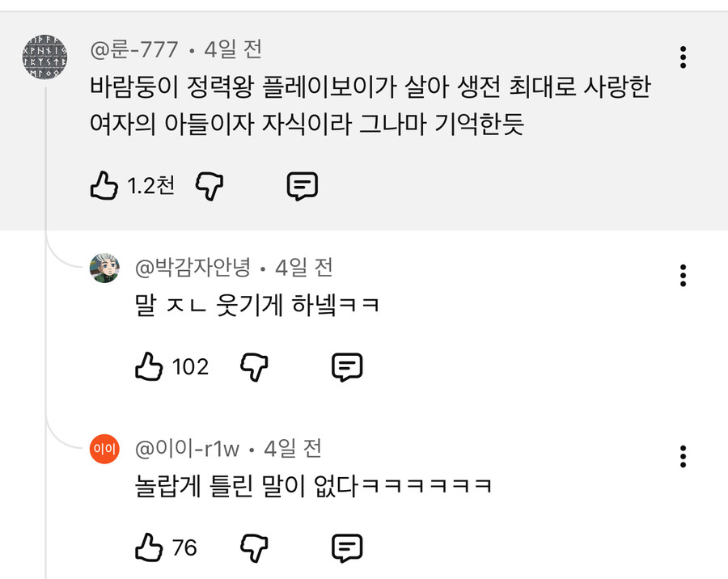This screenshot has height=579, width=728.
Task: Open the reply icon under @박감자안녕's comment
Action: (x=348, y=367)
